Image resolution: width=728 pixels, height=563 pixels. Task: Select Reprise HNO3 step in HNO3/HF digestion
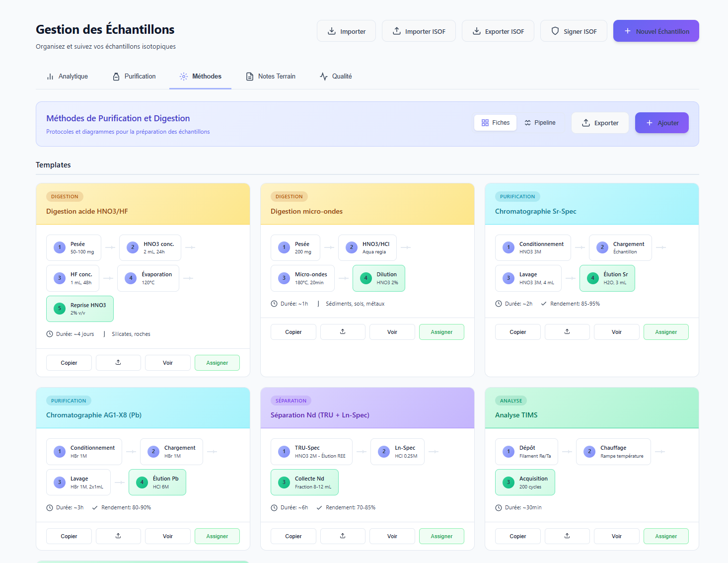click(80, 309)
